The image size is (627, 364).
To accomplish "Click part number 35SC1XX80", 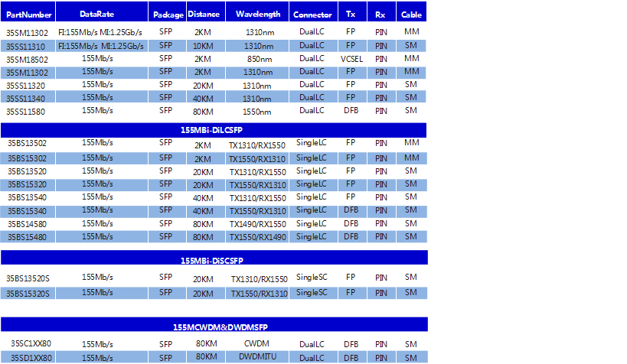I will [x=31, y=343].
